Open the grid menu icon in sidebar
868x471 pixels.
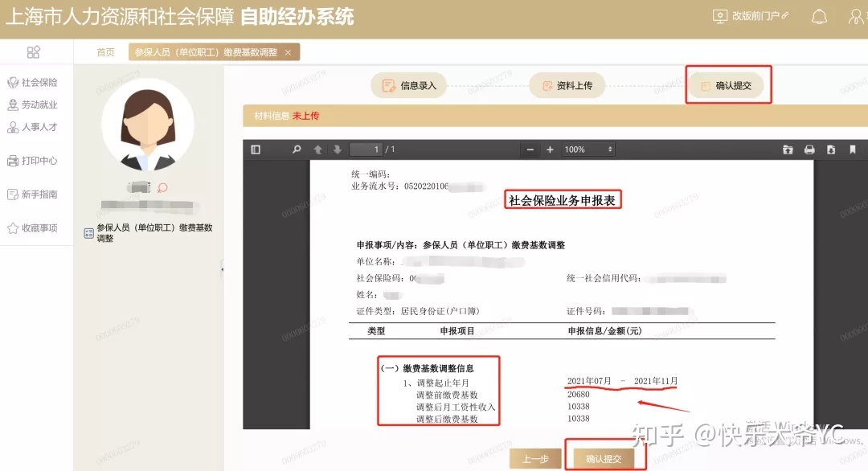33,52
